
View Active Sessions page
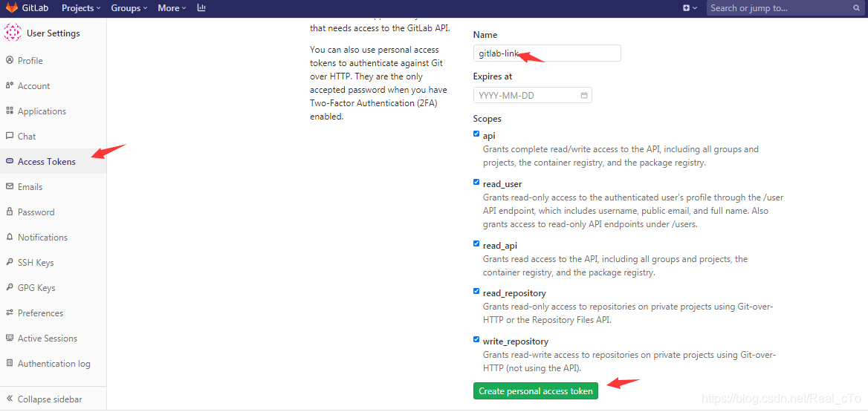[54, 339]
